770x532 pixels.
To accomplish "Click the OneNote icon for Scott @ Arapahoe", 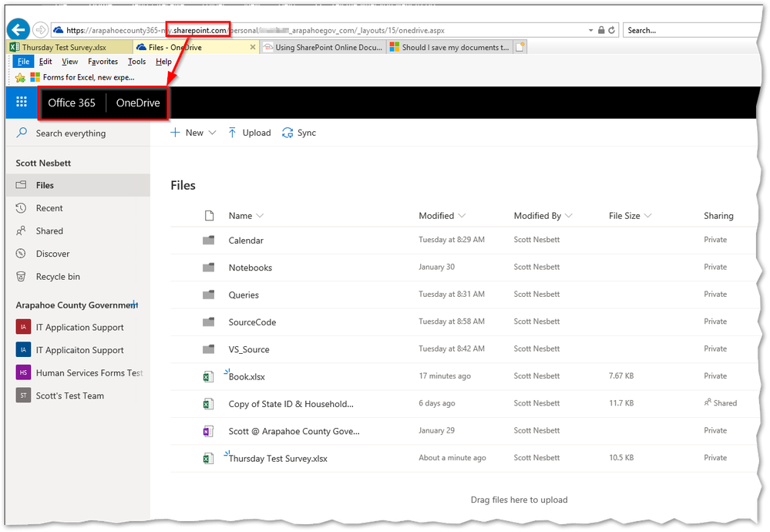I will pyautogui.click(x=208, y=431).
